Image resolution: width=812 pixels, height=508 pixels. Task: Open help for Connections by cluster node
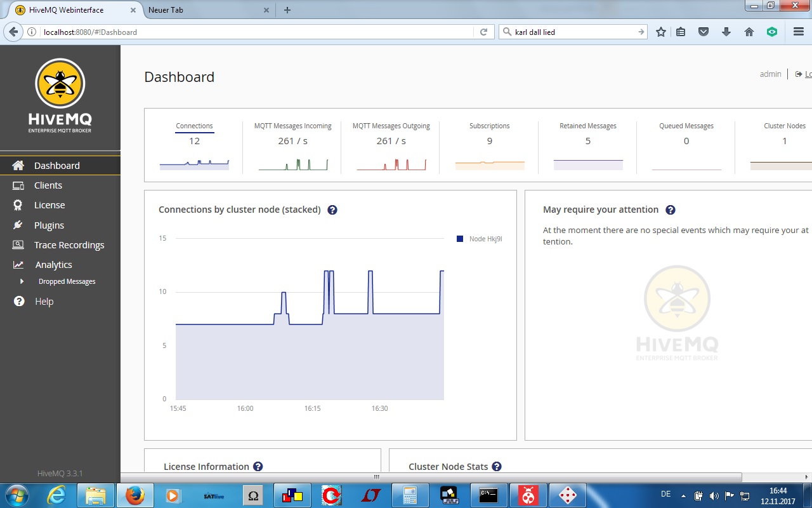[332, 210]
